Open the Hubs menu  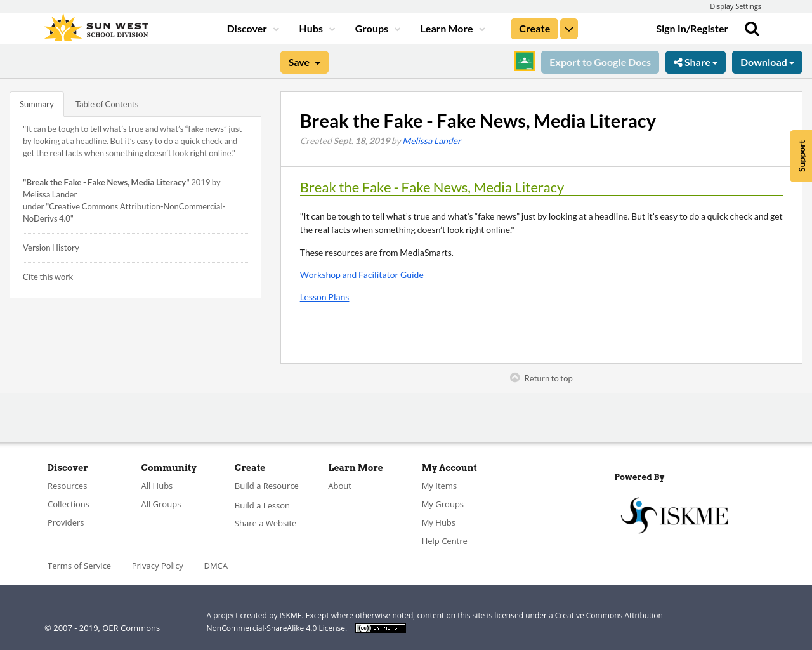[317, 27]
